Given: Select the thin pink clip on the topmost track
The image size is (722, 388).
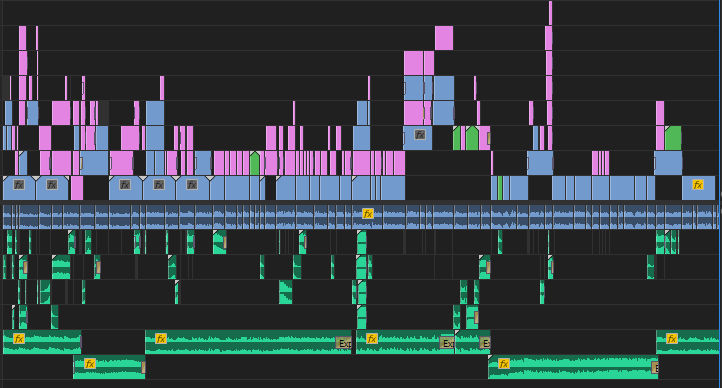Looking at the screenshot, I should (x=550, y=13).
